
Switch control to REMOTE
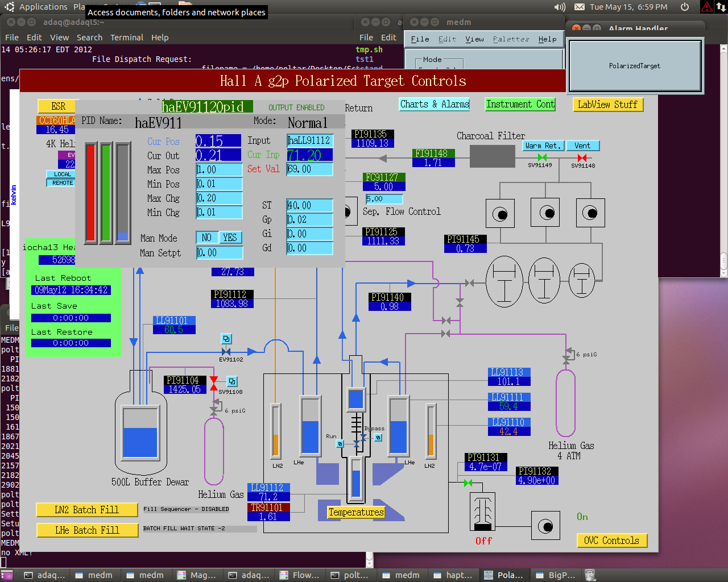[61, 182]
